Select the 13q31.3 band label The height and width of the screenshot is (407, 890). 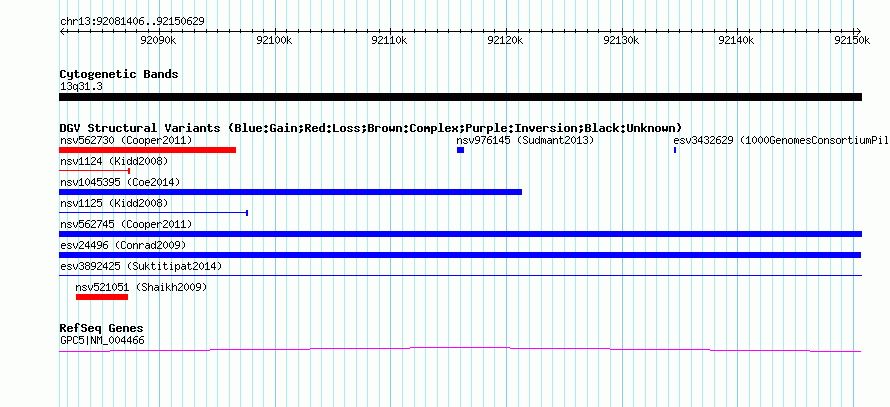[81, 87]
